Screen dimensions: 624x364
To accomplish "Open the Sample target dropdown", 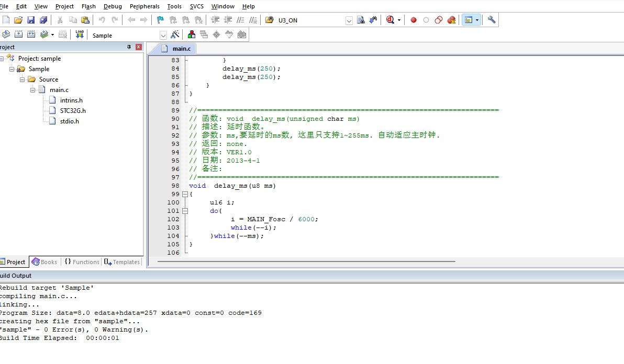I will pyautogui.click(x=163, y=36).
